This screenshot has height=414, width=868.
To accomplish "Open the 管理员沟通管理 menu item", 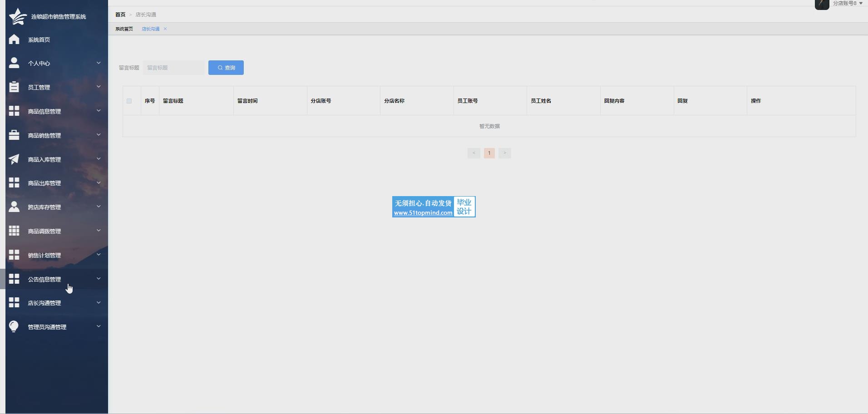I will point(57,327).
